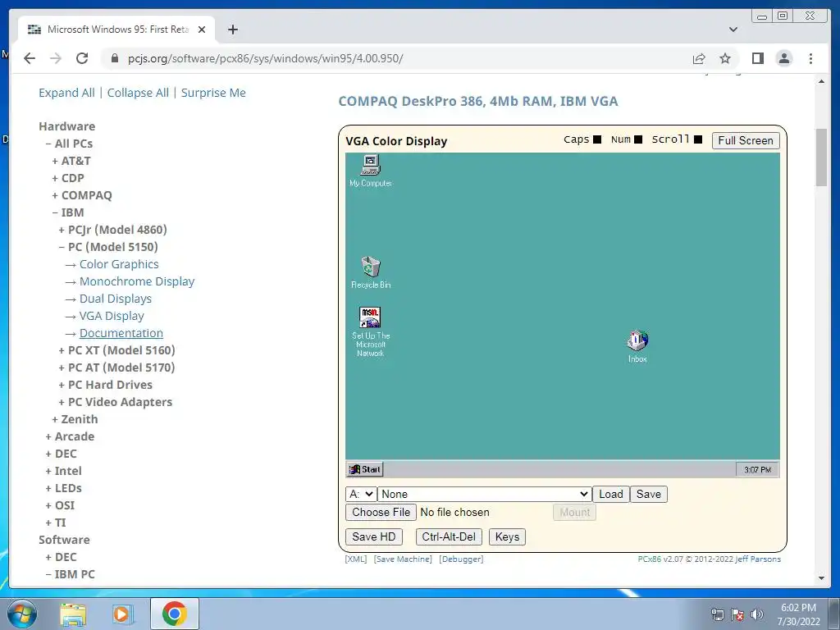The height and width of the screenshot is (630, 840).
Task: Click Expand All link
Action: [x=66, y=93]
